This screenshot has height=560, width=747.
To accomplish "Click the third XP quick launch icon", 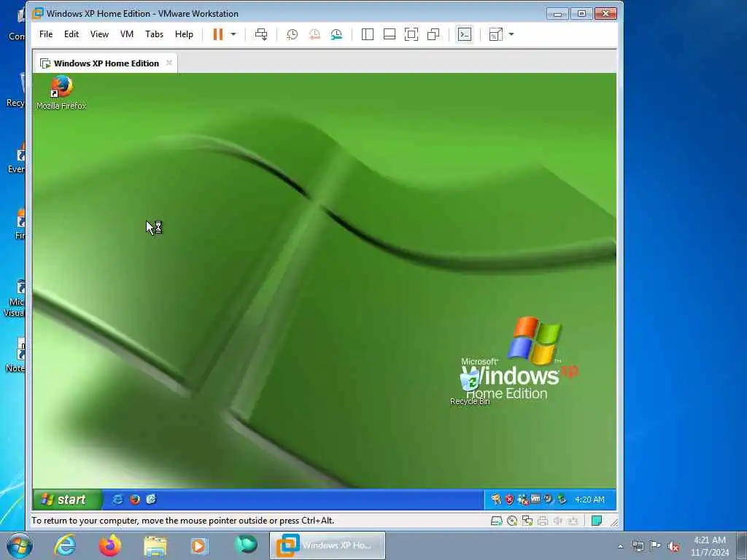I will tap(152, 499).
